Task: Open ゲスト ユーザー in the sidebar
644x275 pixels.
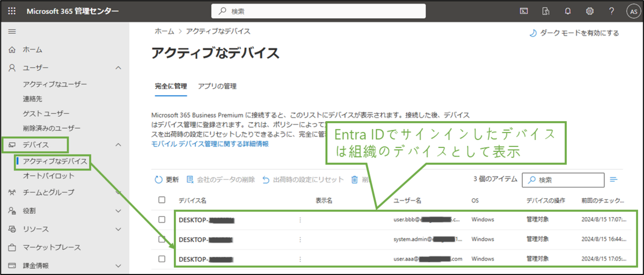Action: (x=46, y=114)
